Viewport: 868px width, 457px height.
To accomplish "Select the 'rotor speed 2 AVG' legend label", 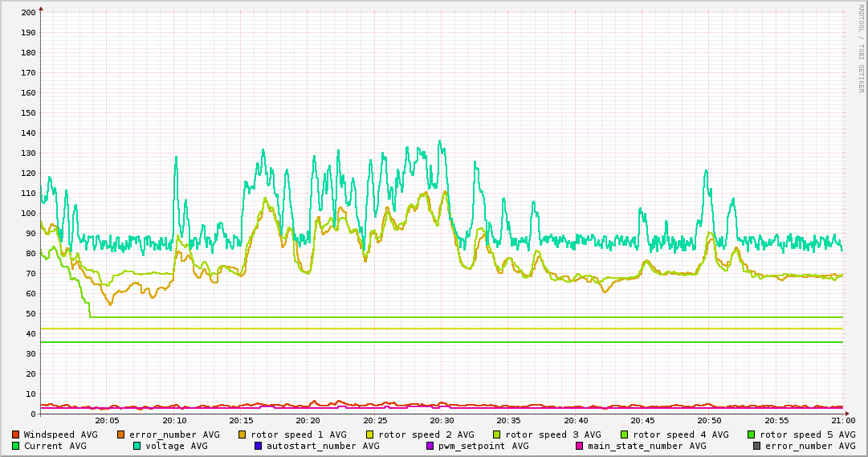I will [426, 435].
